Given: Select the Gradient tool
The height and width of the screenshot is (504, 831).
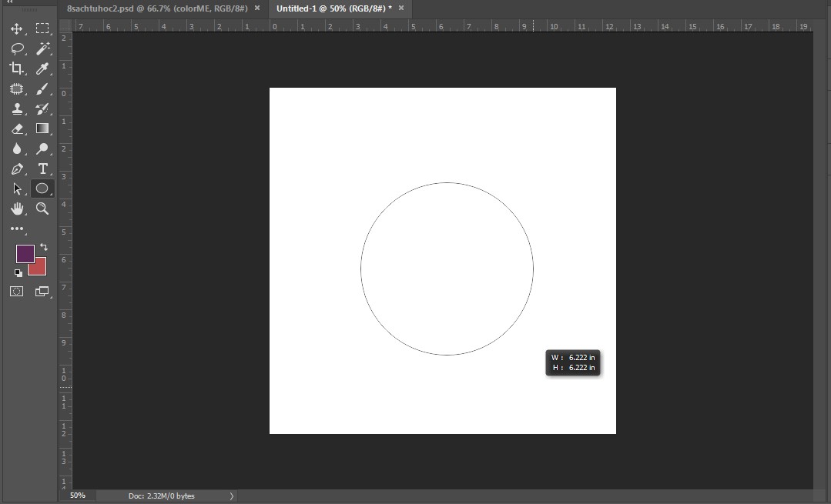Looking at the screenshot, I should pos(42,129).
